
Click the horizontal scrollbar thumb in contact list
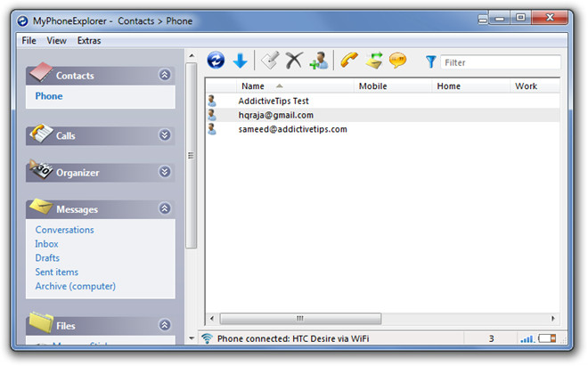pos(300,319)
